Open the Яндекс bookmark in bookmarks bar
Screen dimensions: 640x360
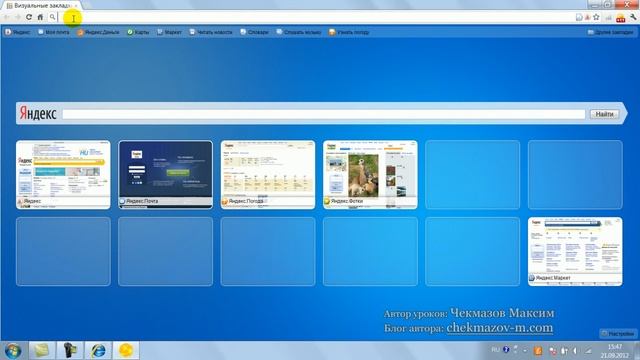[17, 32]
